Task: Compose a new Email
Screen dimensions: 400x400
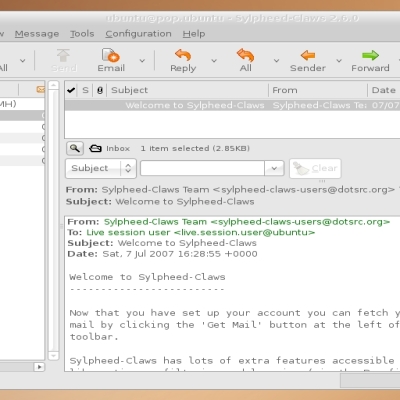Action: [x=111, y=60]
